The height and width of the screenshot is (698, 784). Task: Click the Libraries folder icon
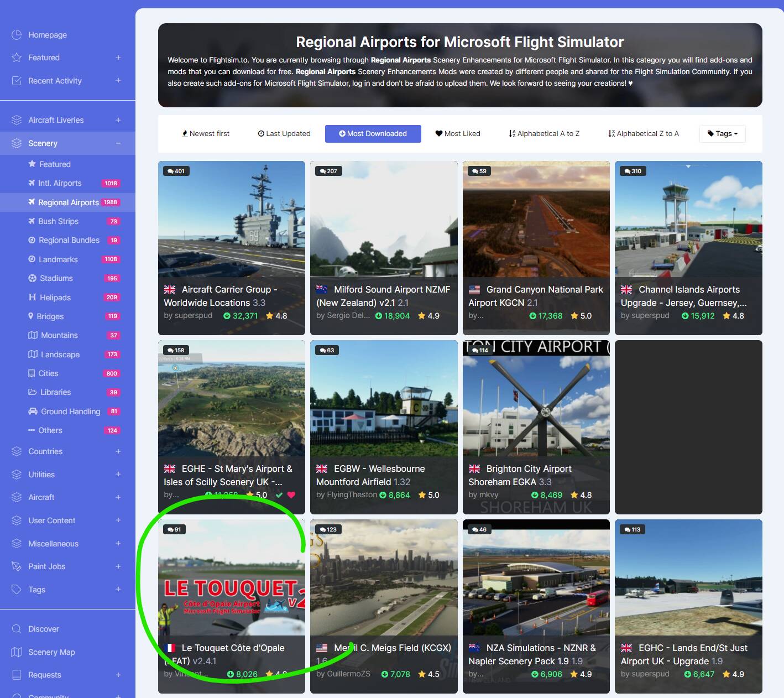[33, 392]
